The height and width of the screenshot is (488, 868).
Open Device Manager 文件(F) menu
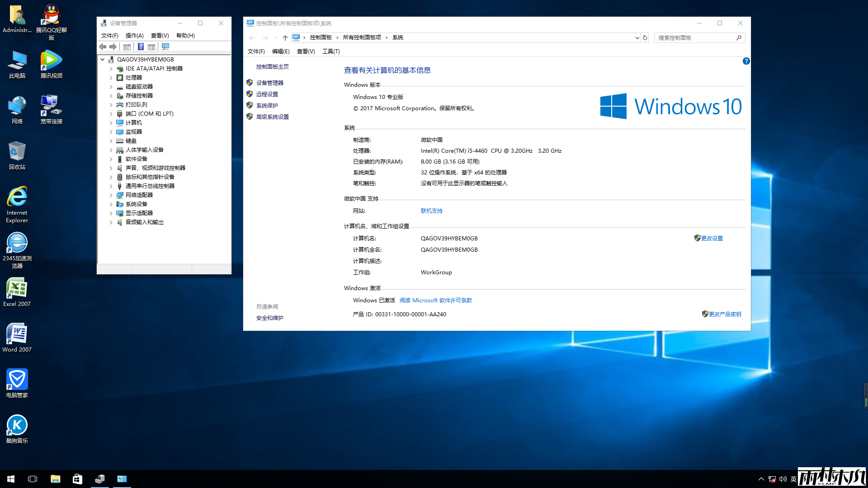click(x=109, y=36)
